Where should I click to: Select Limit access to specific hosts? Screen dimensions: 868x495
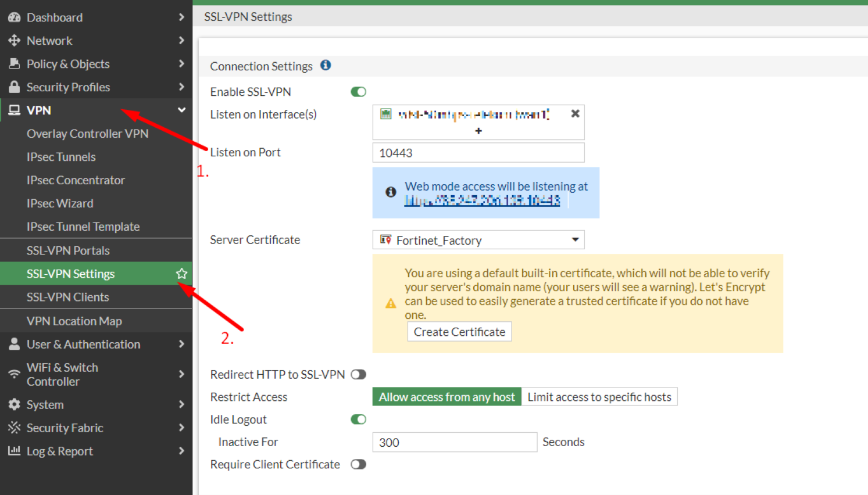coord(599,397)
